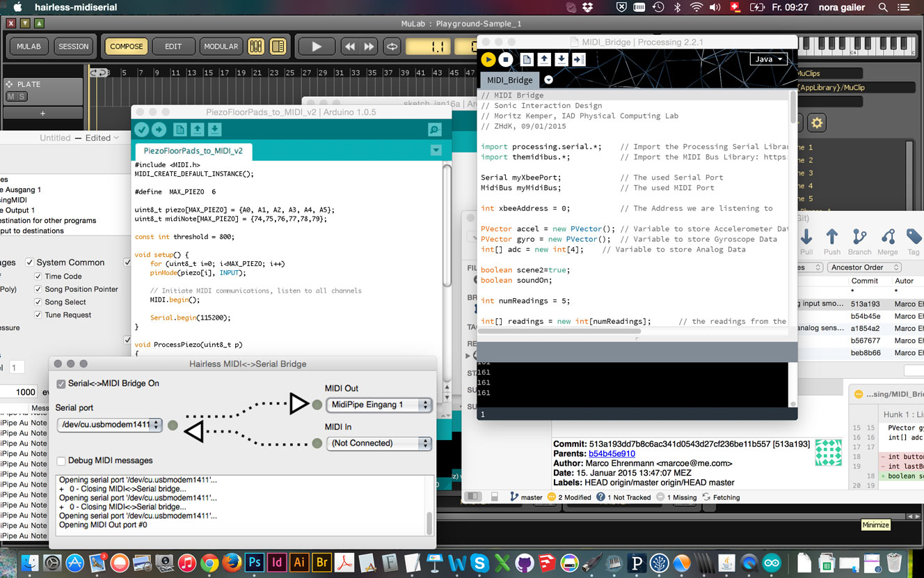The image size is (924, 578).
Task: Select PiezoFloorPads_to_MIDI_v2 tab in Arduino
Action: pos(193,150)
